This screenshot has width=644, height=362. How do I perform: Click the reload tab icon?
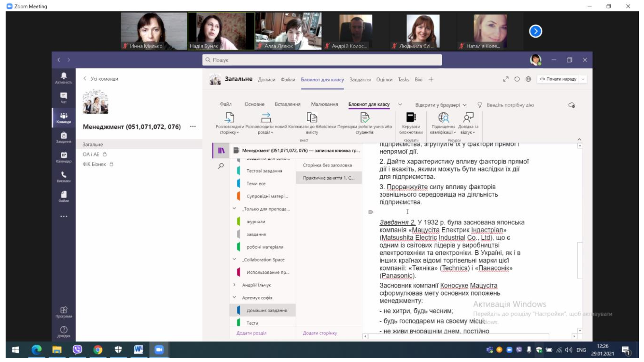[517, 79]
